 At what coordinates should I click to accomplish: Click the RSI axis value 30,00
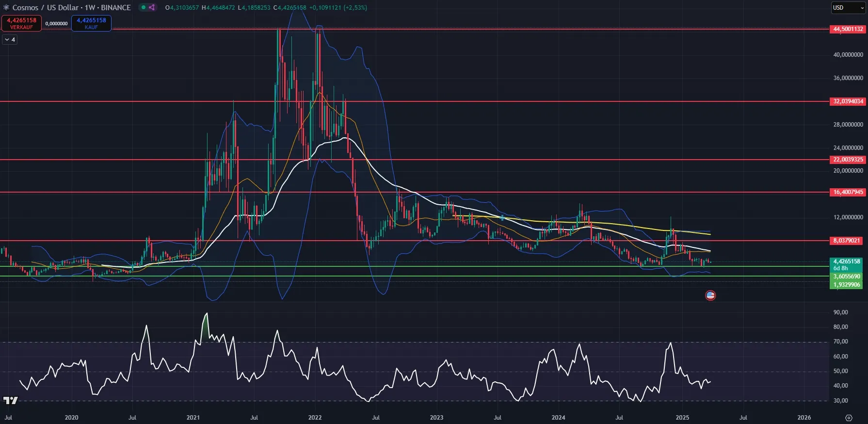pyautogui.click(x=841, y=401)
